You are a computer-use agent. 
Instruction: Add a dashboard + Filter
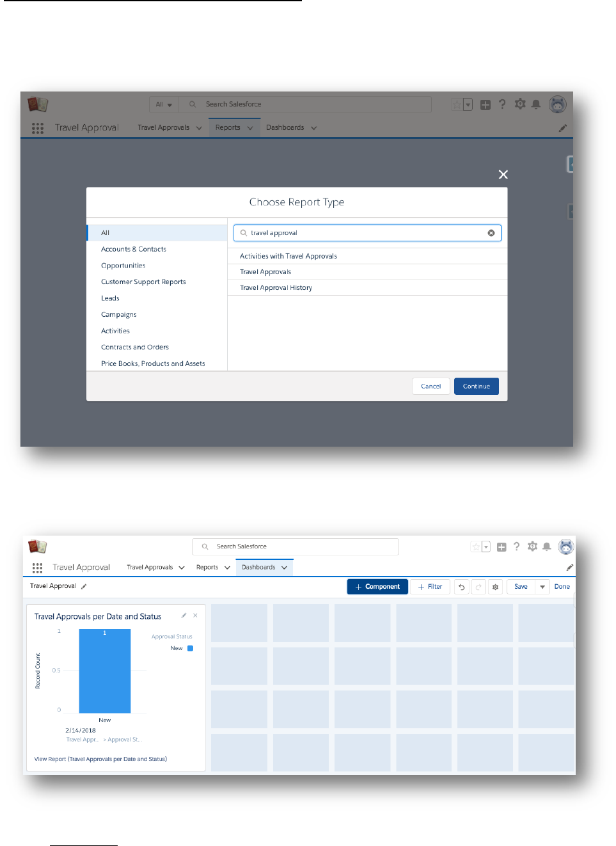430,587
